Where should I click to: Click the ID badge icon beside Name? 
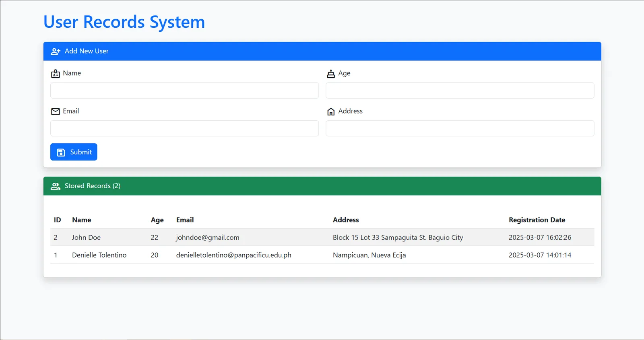coord(56,74)
